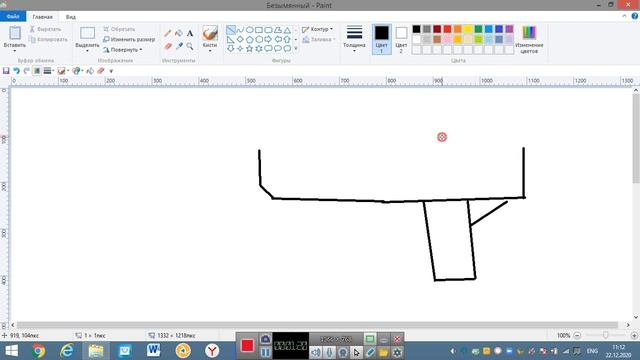
Task: Click Edit colors (Изменение цветов)
Action: tap(529, 39)
